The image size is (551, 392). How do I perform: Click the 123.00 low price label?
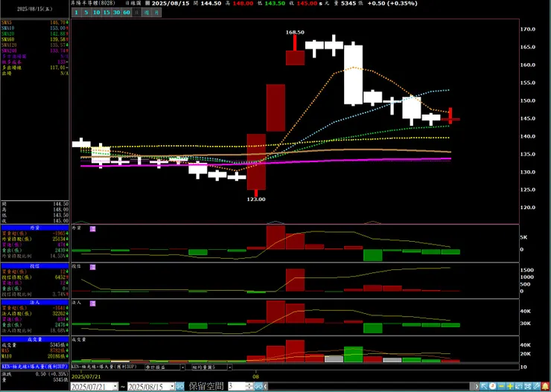[256, 199]
